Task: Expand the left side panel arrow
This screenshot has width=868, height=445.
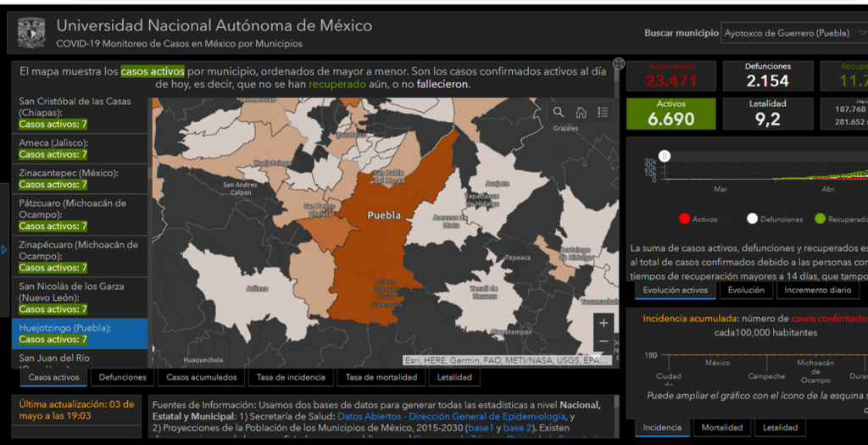Action: pyautogui.click(x=4, y=249)
